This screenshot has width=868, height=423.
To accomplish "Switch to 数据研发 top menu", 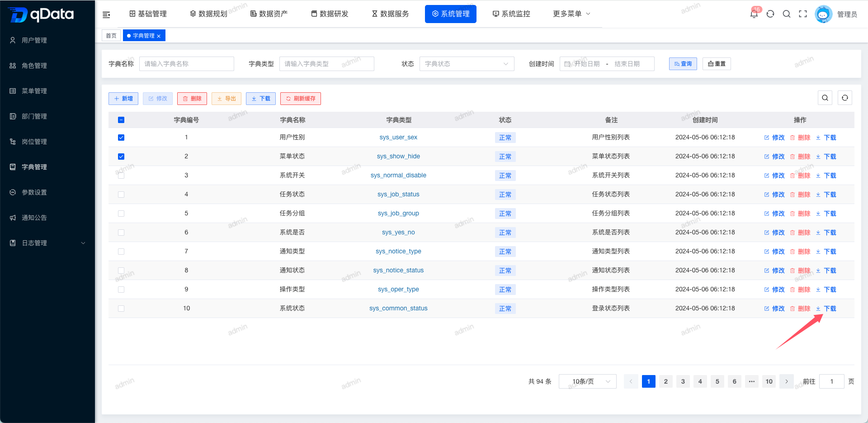I will tap(330, 14).
